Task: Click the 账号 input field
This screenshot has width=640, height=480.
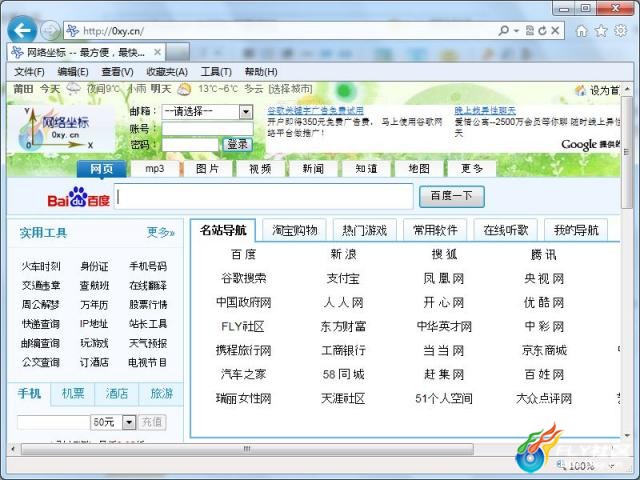Action: tap(208, 129)
